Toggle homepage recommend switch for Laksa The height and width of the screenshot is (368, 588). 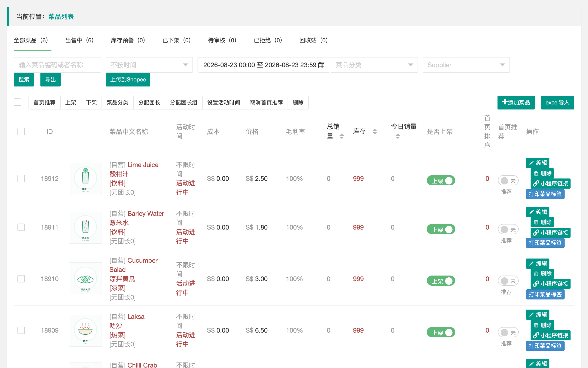coord(508,333)
